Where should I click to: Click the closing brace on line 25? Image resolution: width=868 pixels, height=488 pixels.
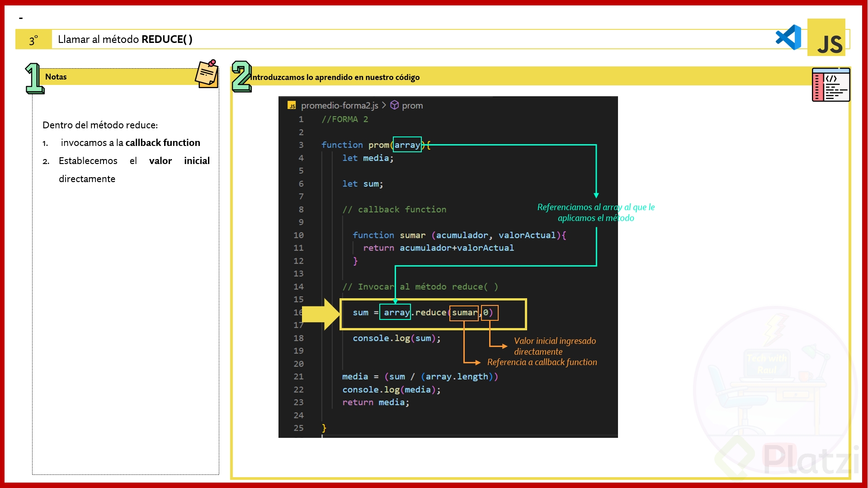coord(324,428)
